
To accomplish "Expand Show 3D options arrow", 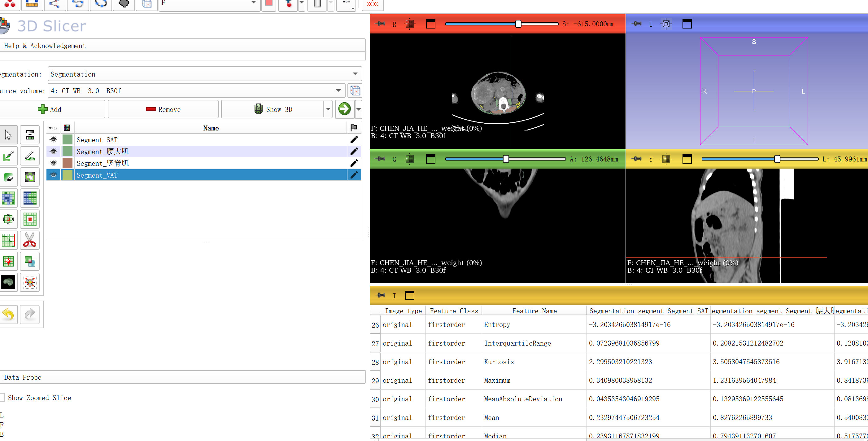I will coord(328,109).
